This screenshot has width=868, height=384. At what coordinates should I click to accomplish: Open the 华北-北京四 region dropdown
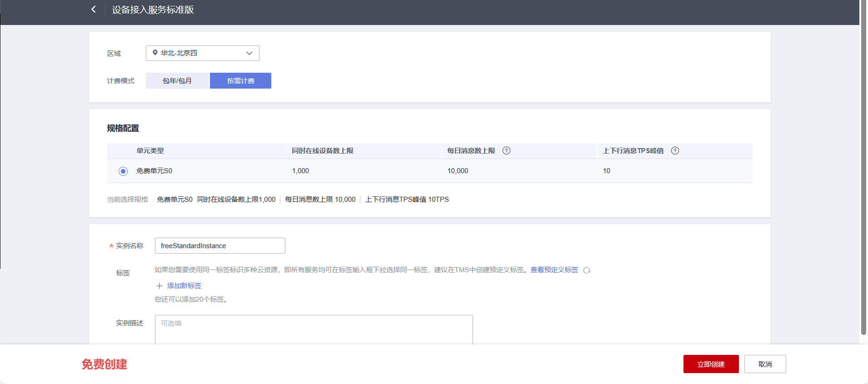pyautogui.click(x=203, y=53)
